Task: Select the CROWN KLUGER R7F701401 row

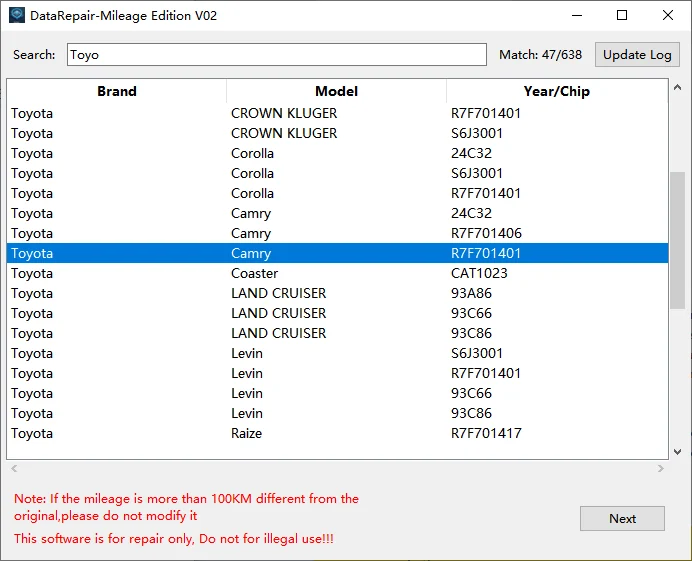Action: pos(337,113)
